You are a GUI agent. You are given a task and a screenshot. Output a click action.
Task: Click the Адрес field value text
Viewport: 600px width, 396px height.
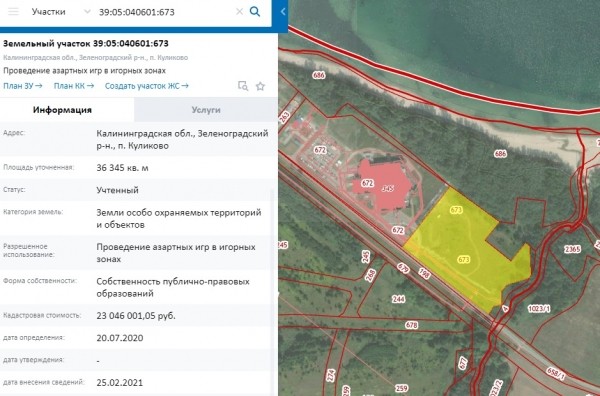182,140
